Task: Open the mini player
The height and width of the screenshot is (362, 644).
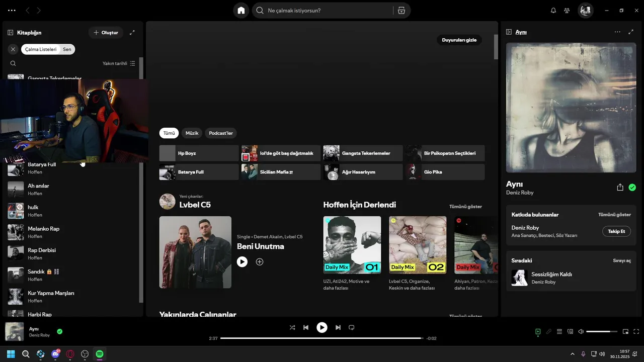Action: (626, 332)
